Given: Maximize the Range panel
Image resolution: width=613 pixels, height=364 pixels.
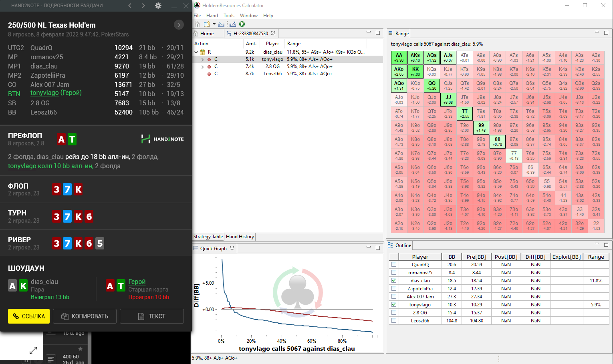Looking at the screenshot, I should pos(606,33).
